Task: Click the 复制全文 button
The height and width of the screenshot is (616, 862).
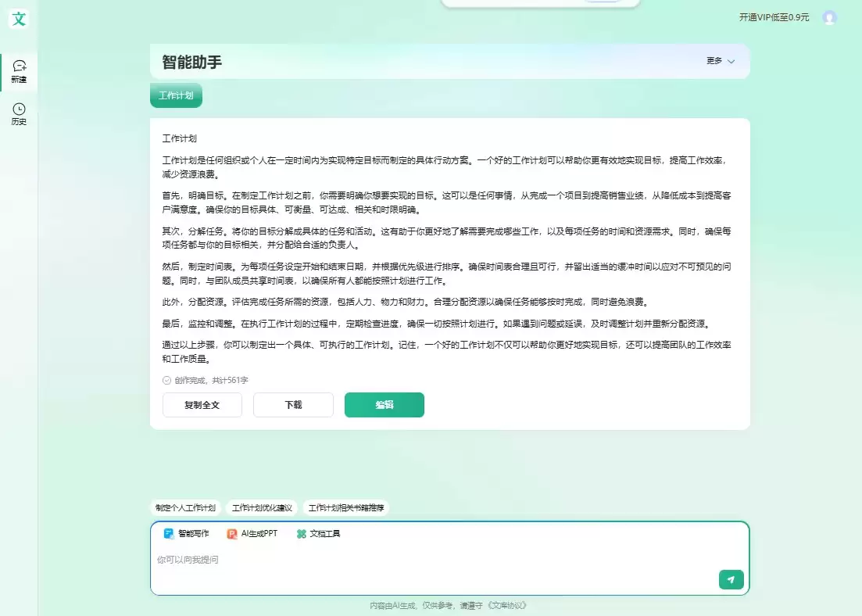Action: point(202,405)
